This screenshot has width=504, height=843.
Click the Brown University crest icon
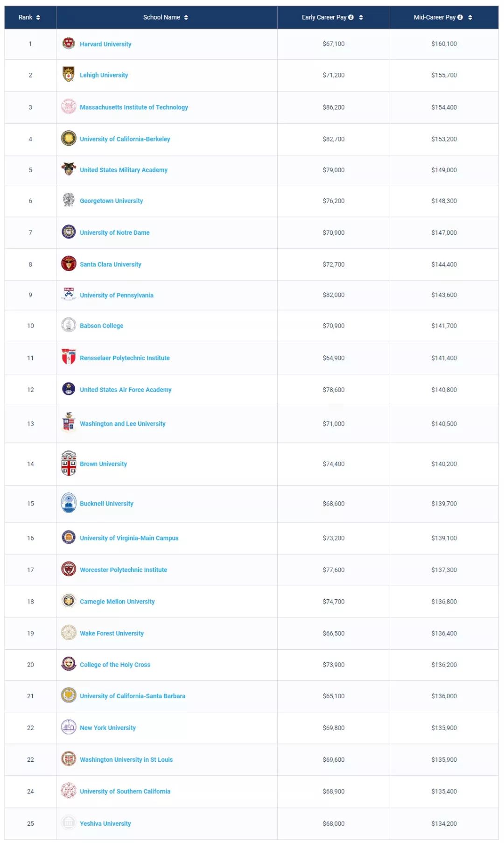pyautogui.click(x=69, y=463)
